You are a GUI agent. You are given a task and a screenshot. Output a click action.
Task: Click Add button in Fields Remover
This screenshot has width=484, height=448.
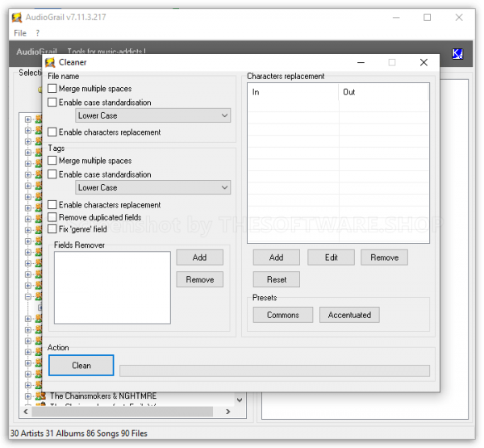200,257
